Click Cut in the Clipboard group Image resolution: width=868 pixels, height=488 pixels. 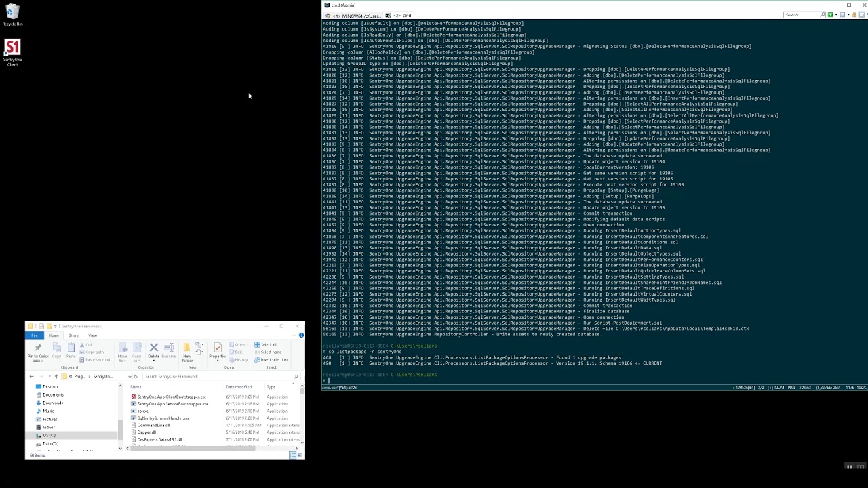click(x=86, y=344)
